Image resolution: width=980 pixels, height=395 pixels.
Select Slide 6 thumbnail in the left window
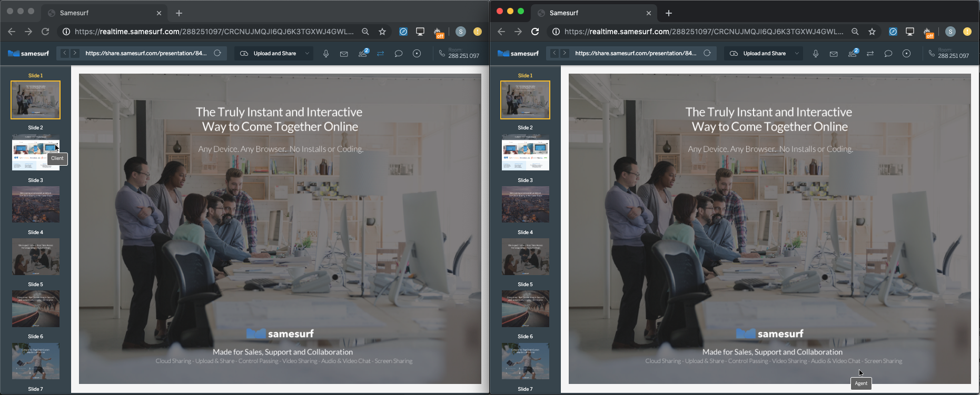pyautogui.click(x=36, y=361)
